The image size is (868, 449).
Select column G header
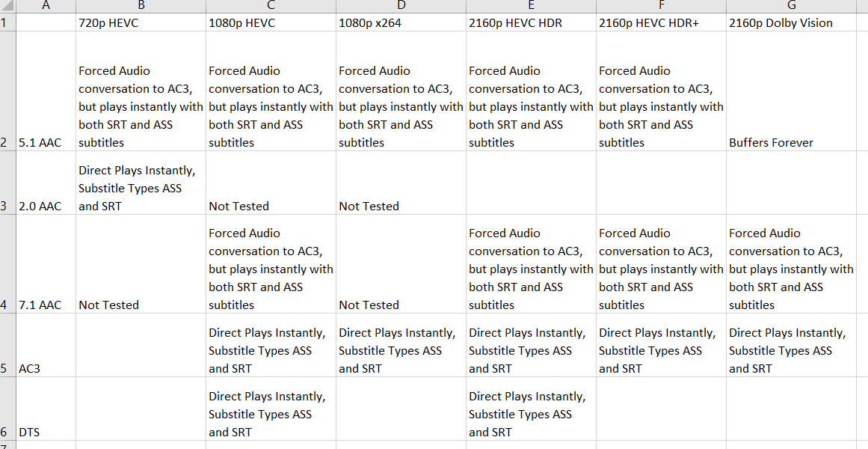[792, 6]
